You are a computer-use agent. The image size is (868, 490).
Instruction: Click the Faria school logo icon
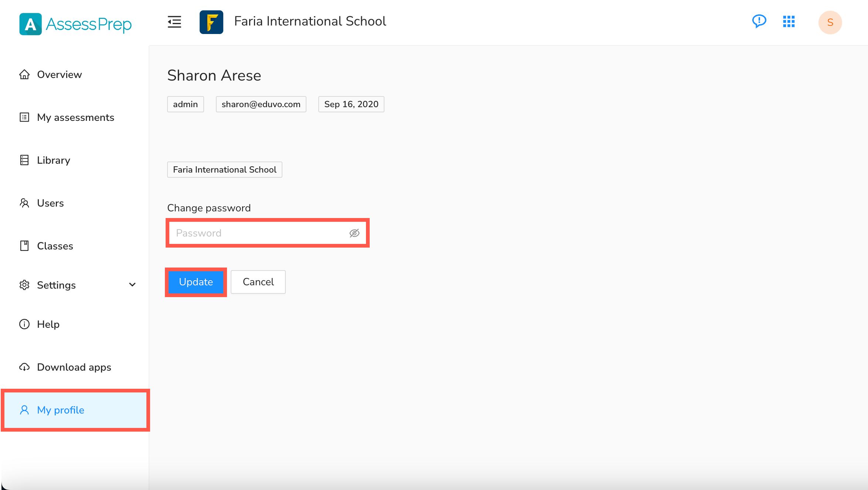click(x=211, y=22)
